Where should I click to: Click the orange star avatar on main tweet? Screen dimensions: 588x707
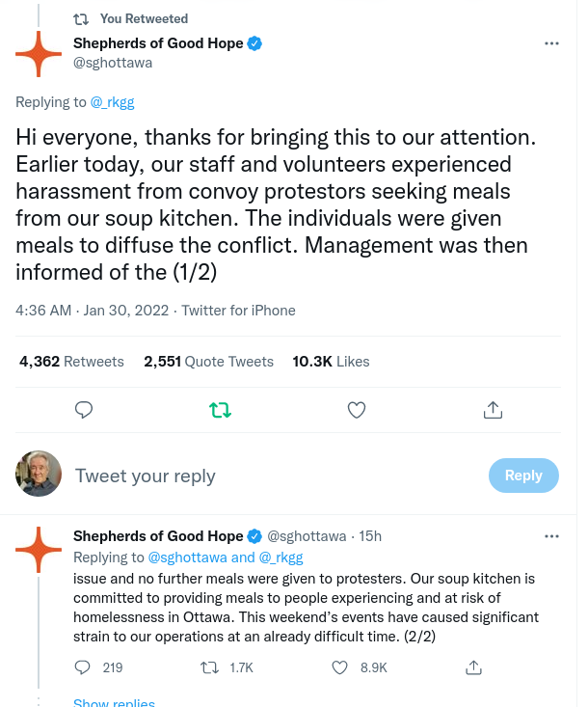tap(39, 54)
